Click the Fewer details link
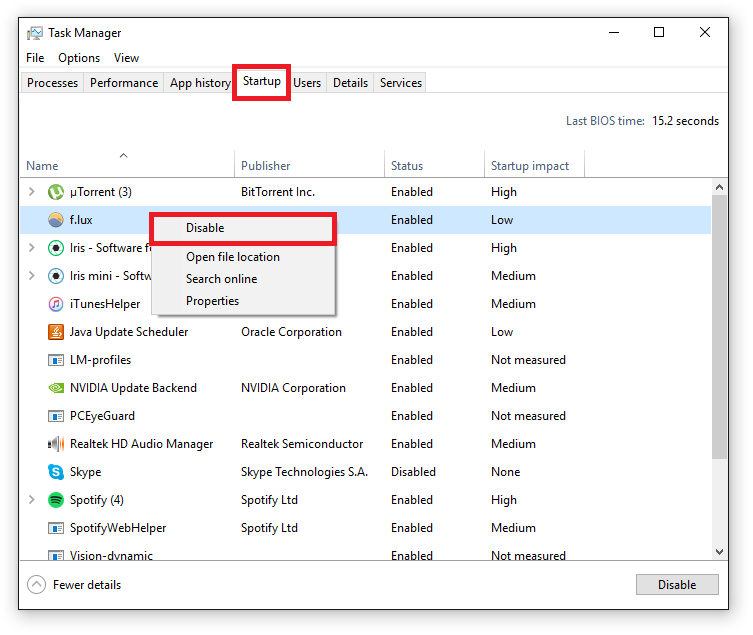The width and height of the screenshot is (753, 635). tap(87, 585)
